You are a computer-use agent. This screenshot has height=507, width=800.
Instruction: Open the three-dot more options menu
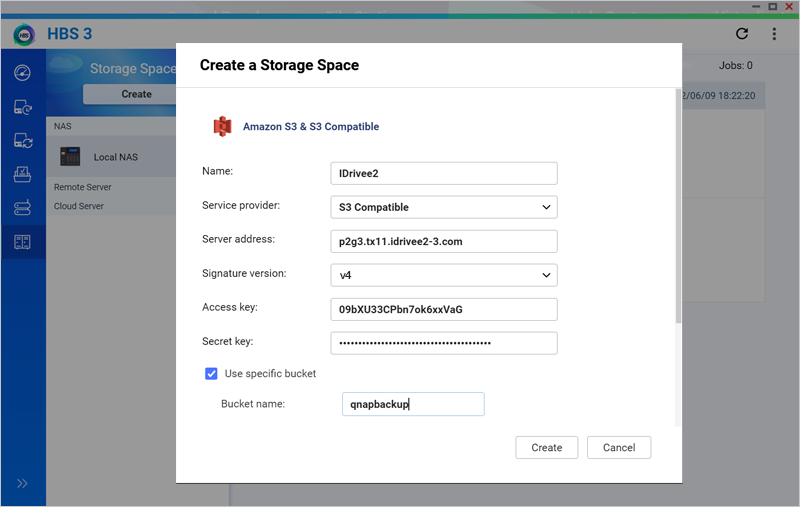tap(774, 34)
